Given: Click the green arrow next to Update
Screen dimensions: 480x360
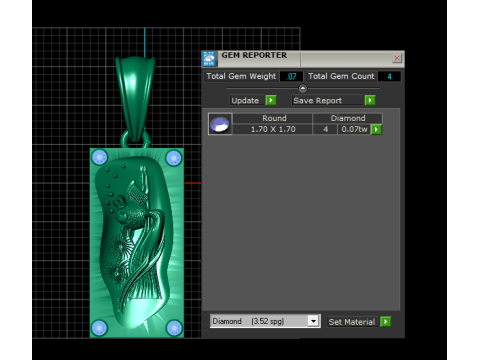Looking at the screenshot, I should click(271, 100).
